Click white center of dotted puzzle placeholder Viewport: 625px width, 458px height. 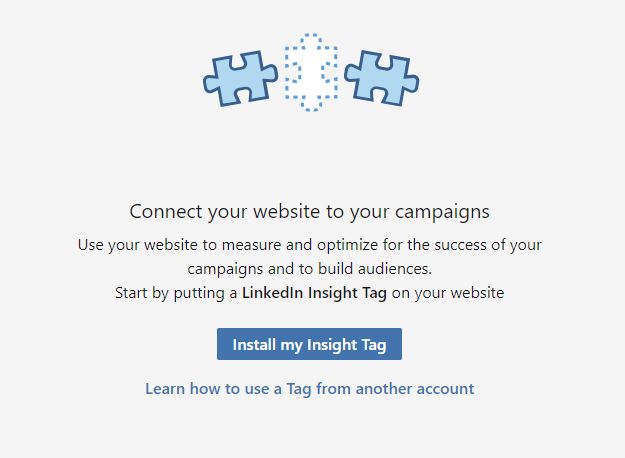[311, 74]
